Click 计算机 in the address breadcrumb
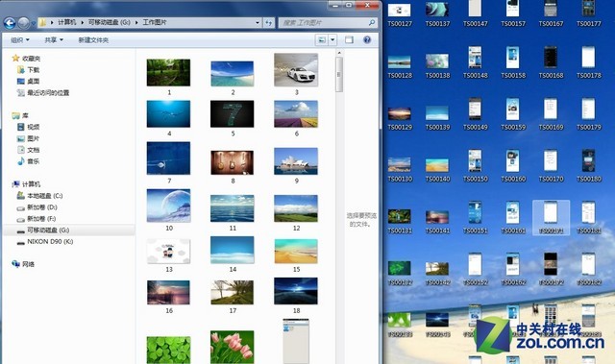The image size is (615, 364). 66,22
